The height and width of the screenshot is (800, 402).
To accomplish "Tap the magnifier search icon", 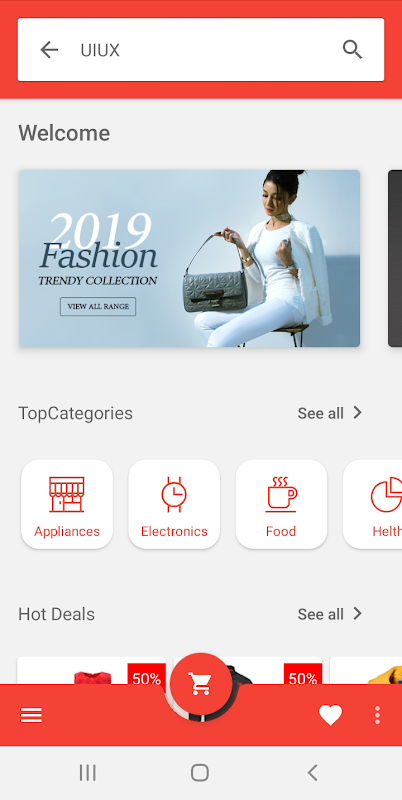I will coord(352,50).
